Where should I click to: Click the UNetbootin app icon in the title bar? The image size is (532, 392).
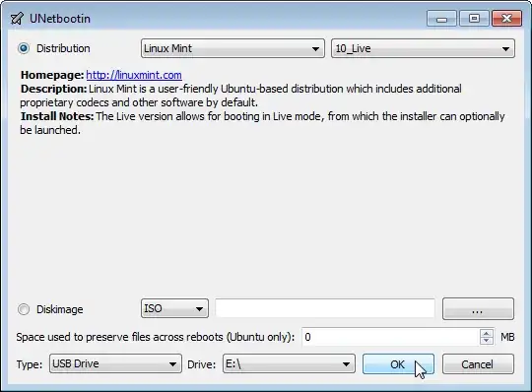[x=17, y=19]
